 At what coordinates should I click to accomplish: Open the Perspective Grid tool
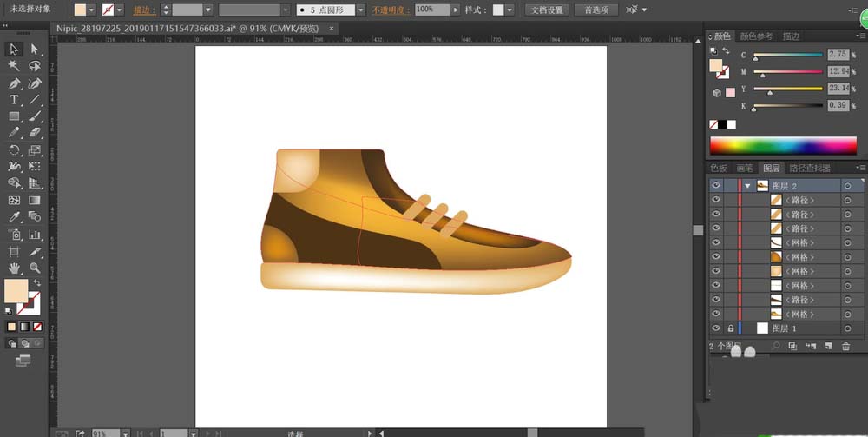35,182
